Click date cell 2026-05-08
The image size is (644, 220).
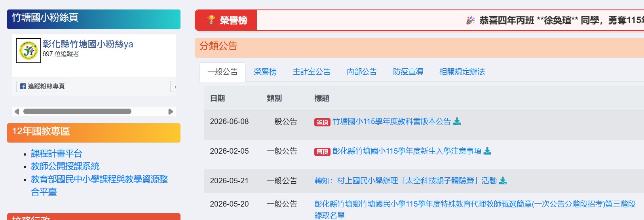tap(229, 121)
